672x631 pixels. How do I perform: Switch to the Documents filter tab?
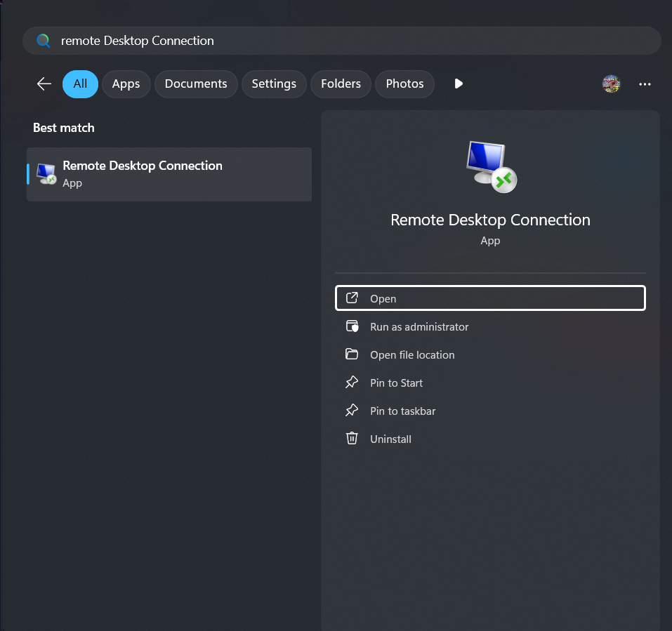click(196, 84)
